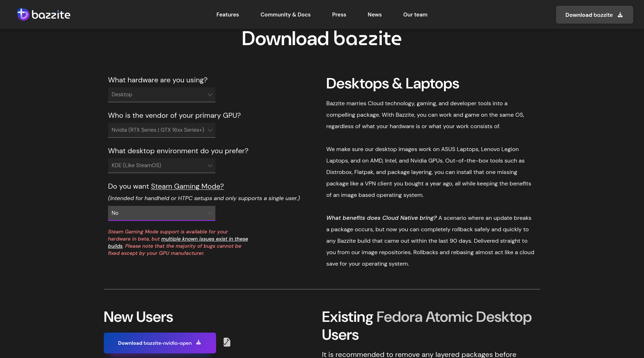Click the Desktops & Laptops heading
The height and width of the screenshot is (358, 644).
pyautogui.click(x=392, y=83)
